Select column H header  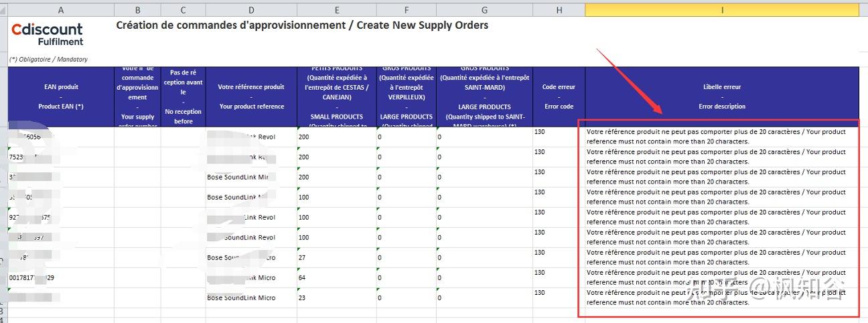559,10
